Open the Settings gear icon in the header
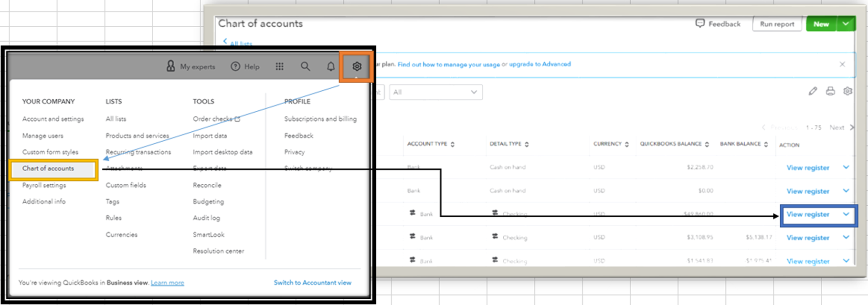This screenshot has width=868, height=305. [357, 66]
